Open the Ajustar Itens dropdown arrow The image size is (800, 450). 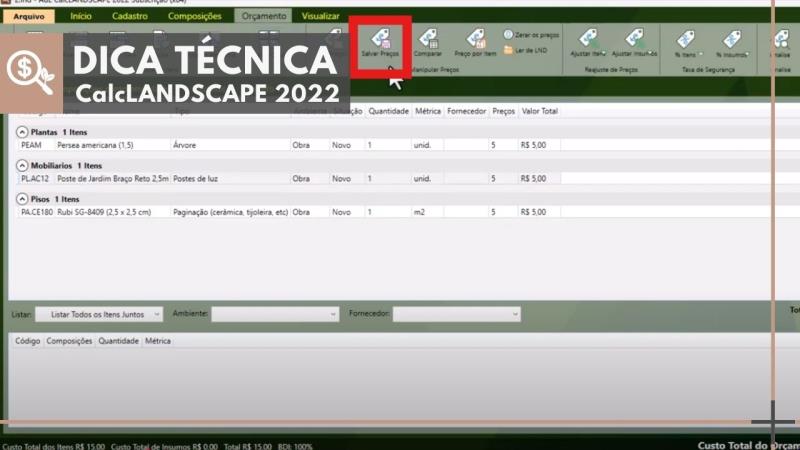[x=604, y=54]
